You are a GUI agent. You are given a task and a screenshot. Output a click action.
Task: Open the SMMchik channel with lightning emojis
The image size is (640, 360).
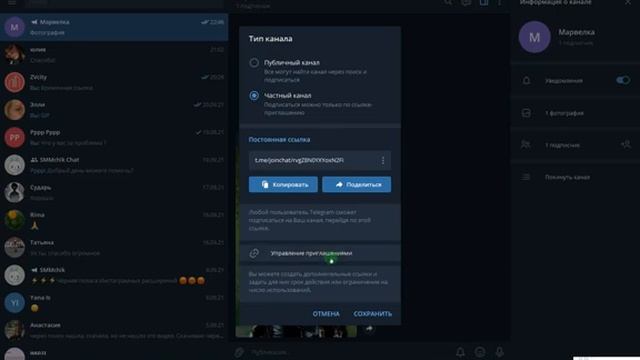[x=114, y=275]
